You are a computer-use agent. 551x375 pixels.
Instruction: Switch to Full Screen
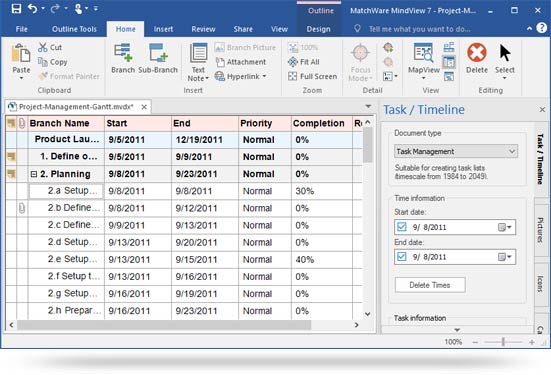pos(312,76)
